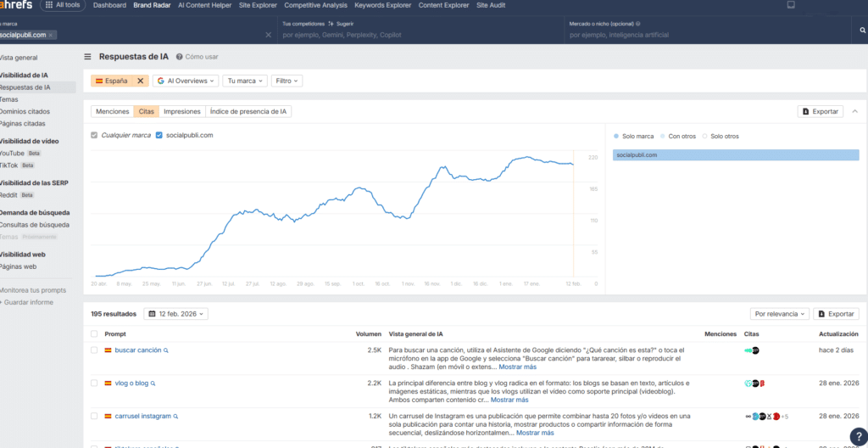Click citation icons in vlog o blog row
868x448 pixels.
coord(754,384)
